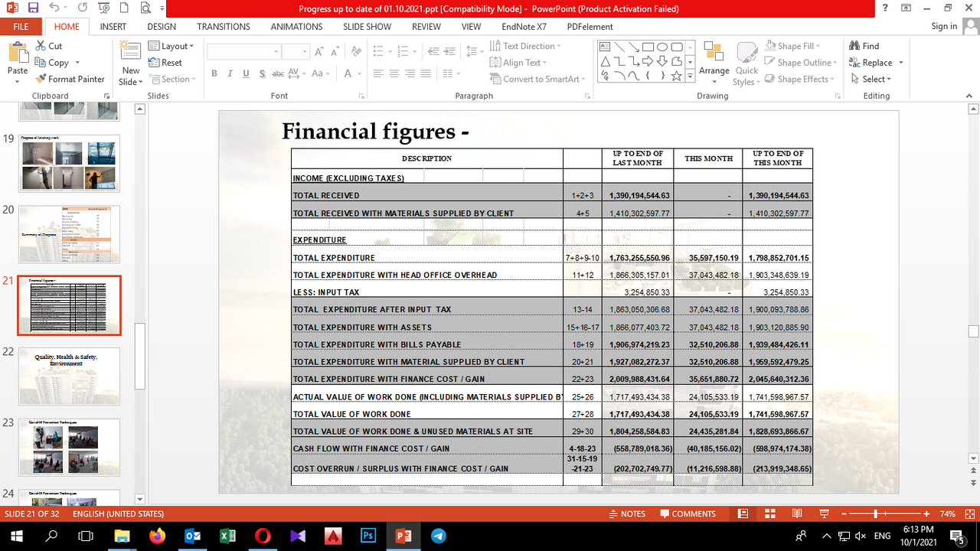Reset the slide layout

pos(165,63)
